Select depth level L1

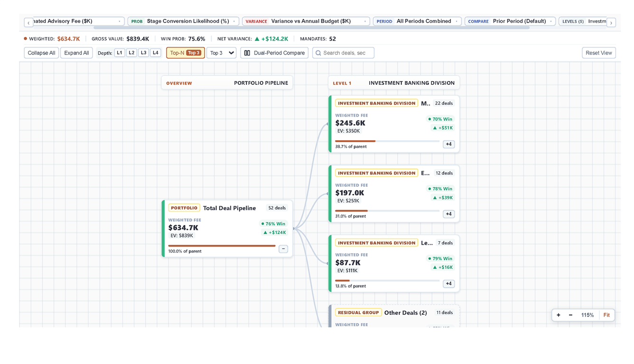click(120, 53)
